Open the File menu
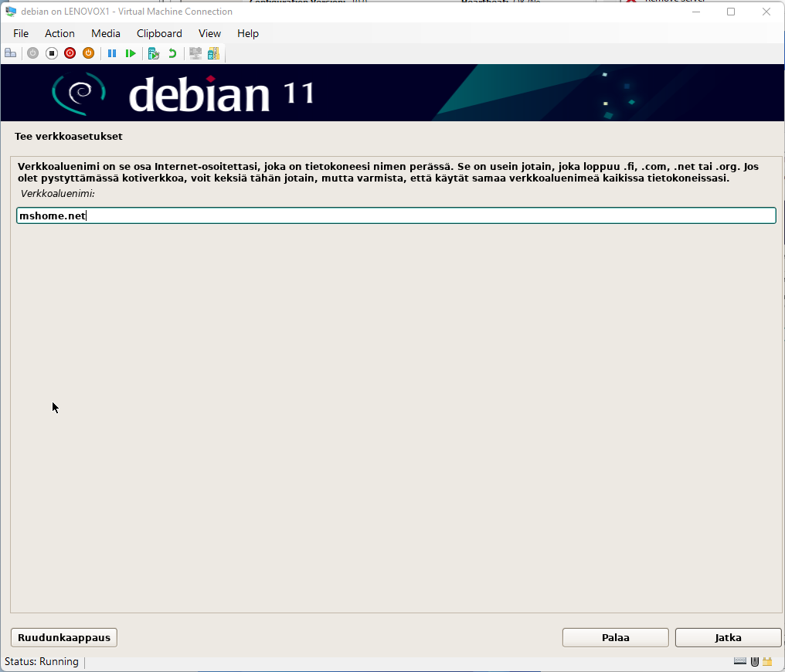This screenshot has height=672, width=785. (21, 33)
